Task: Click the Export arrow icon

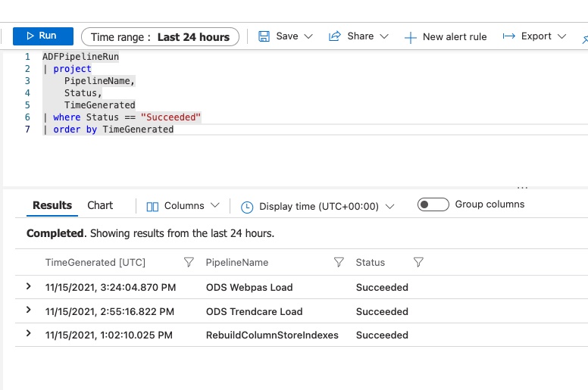Action: coord(509,36)
